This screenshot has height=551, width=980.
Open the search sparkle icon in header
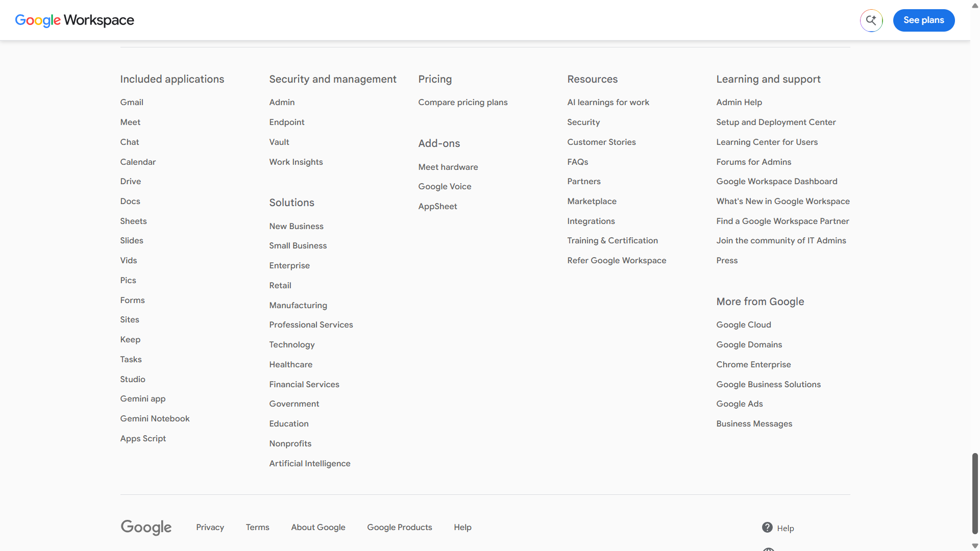(871, 20)
